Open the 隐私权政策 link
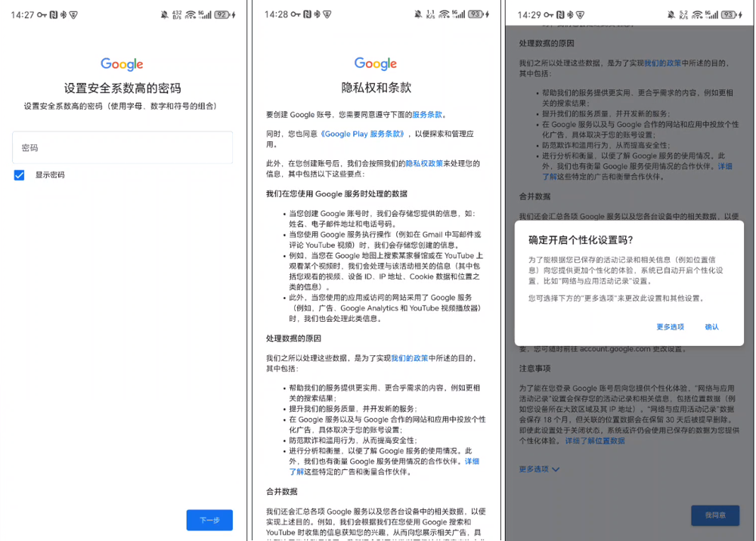This screenshot has width=756, height=541. click(424, 163)
